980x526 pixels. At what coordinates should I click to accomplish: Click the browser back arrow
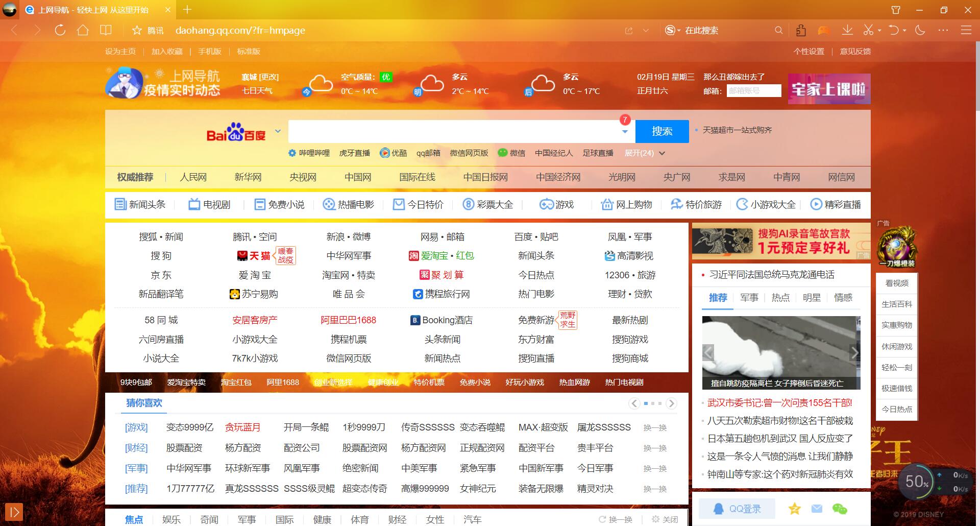14,31
